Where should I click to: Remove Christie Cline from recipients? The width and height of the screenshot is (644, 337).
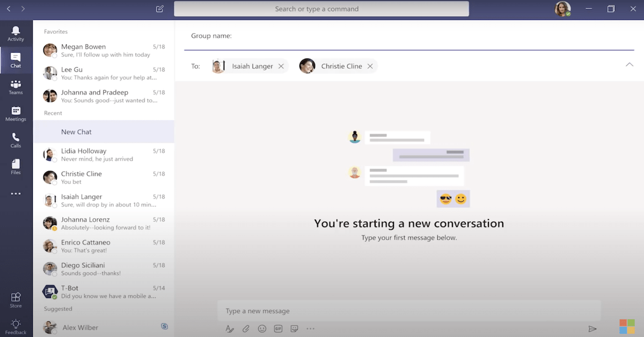click(x=370, y=66)
